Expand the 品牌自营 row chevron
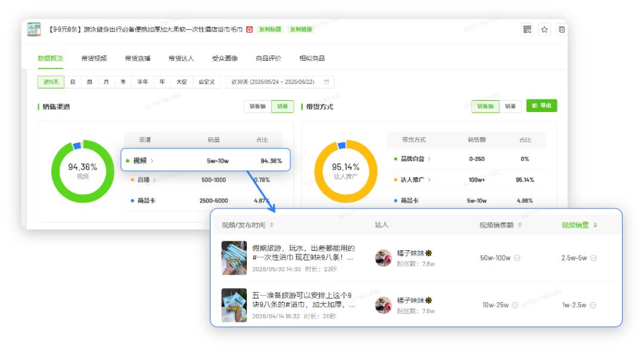Screen dimensions: 644x351 429,159
